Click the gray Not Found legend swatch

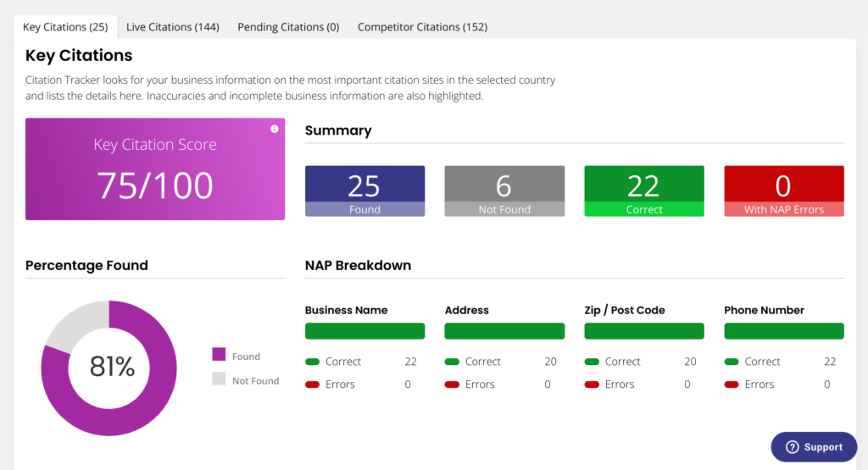pos(219,380)
